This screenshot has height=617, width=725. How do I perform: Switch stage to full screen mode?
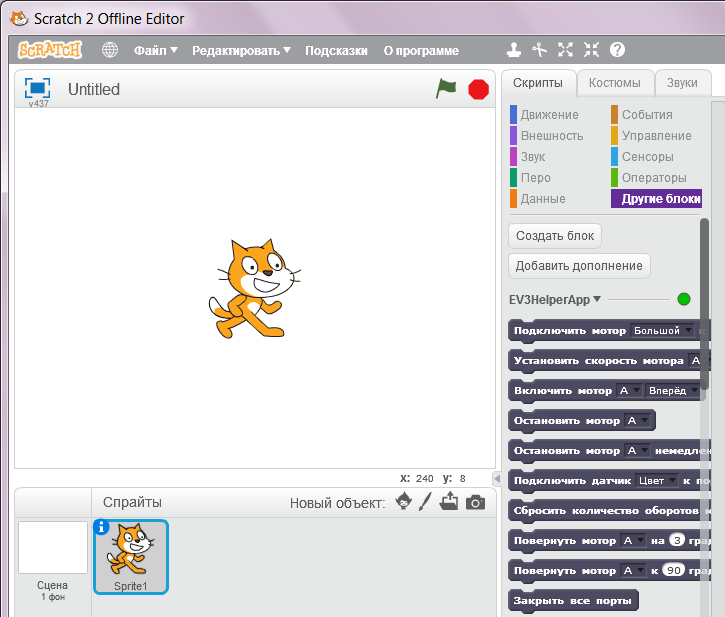tap(37, 88)
